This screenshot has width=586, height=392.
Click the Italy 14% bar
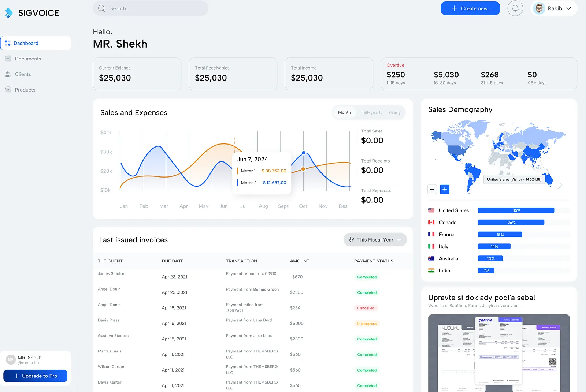[494, 246]
